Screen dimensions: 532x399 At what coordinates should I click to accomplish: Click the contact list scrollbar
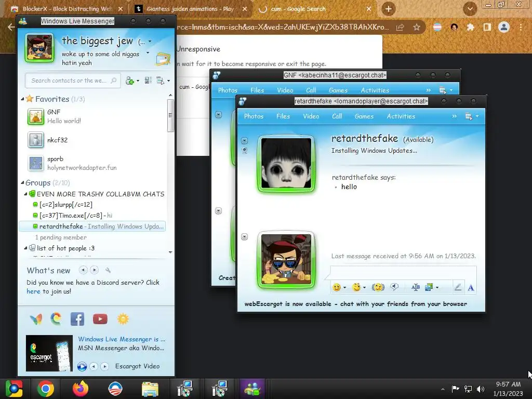(170, 115)
